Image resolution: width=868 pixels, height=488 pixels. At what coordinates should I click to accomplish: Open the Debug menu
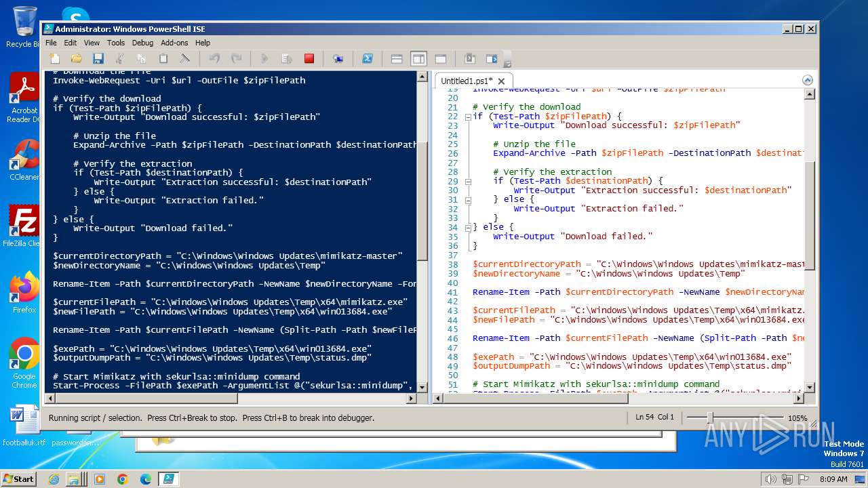pyautogui.click(x=142, y=43)
